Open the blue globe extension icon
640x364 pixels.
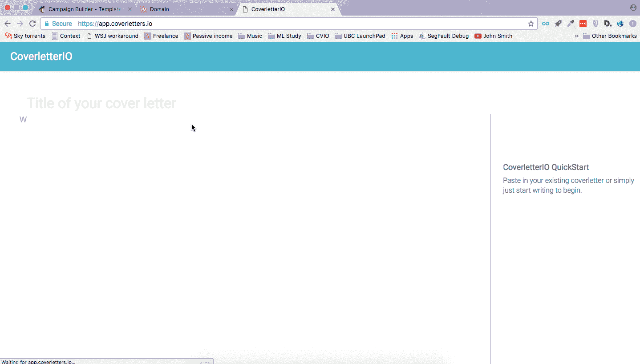[620, 24]
